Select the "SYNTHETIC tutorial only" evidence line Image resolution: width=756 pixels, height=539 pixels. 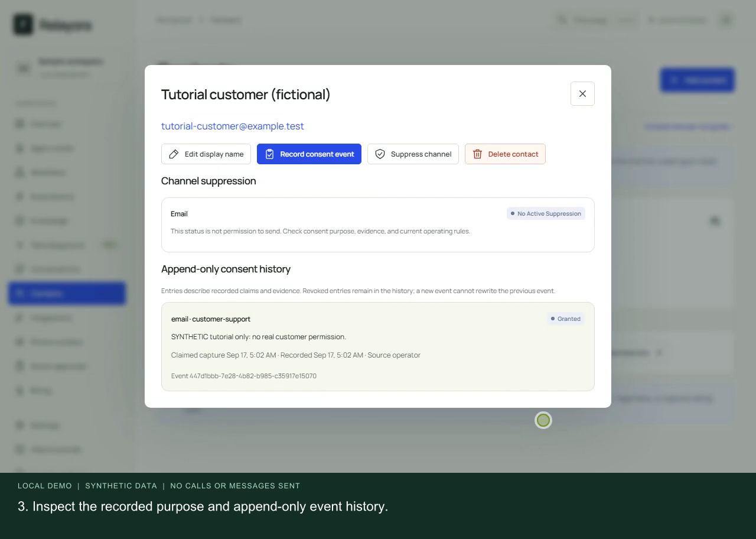point(259,337)
